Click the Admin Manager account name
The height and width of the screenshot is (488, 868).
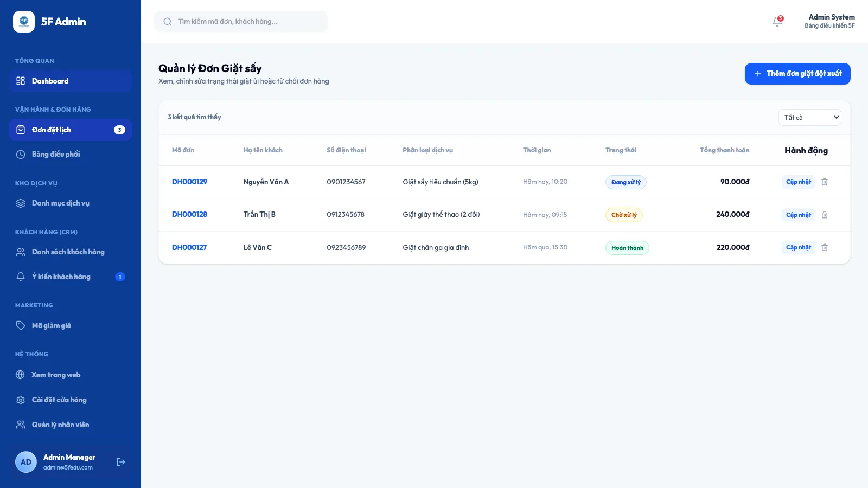[x=69, y=457]
